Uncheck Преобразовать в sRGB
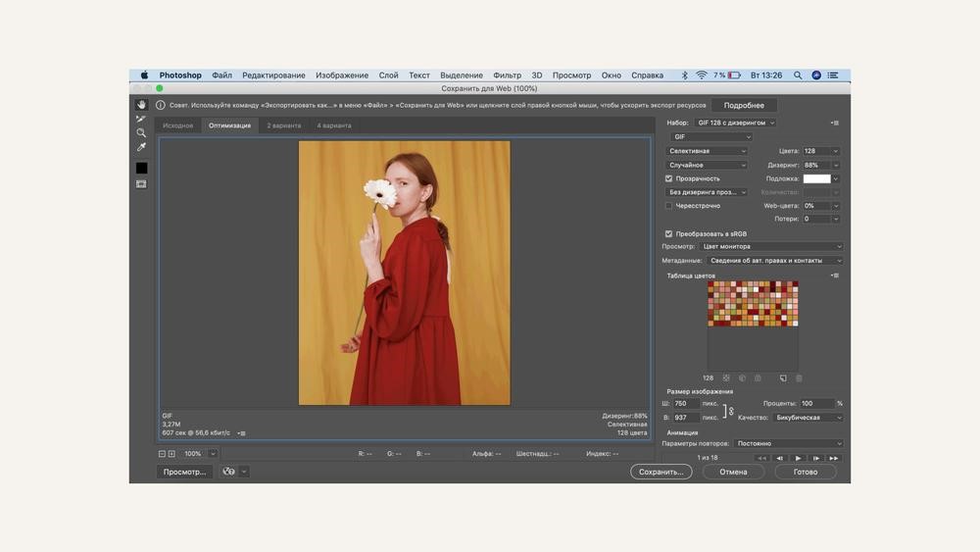This screenshot has height=552, width=980. pos(669,233)
